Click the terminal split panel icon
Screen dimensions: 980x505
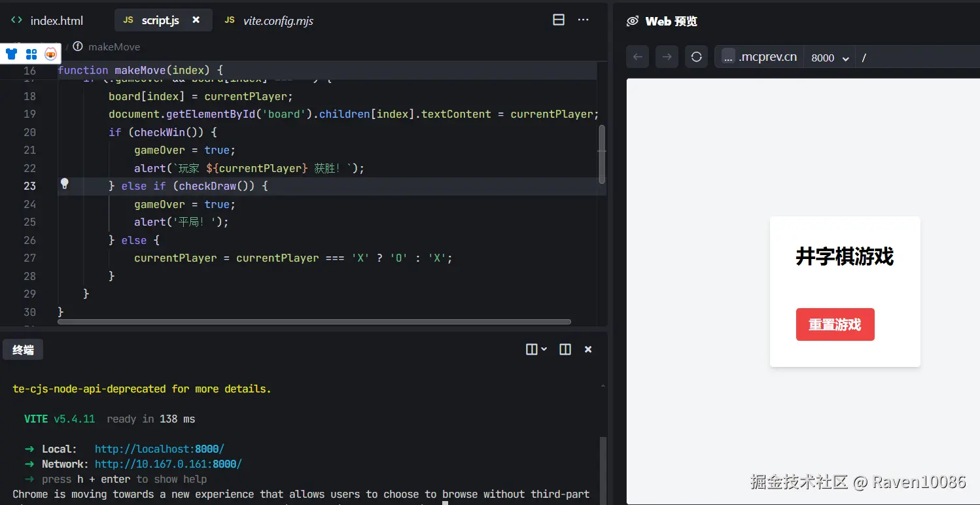pos(565,349)
